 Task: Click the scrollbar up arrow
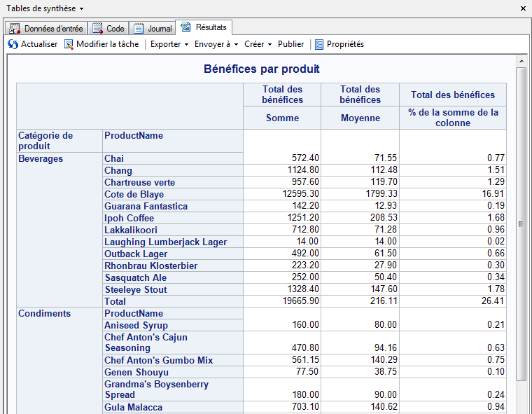(521, 62)
